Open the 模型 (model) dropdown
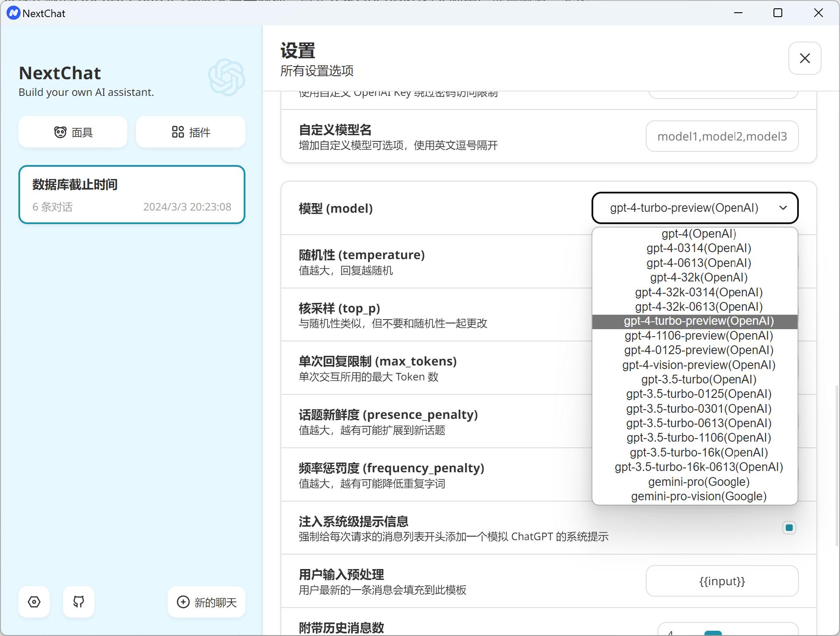The width and height of the screenshot is (840, 636). (x=695, y=208)
